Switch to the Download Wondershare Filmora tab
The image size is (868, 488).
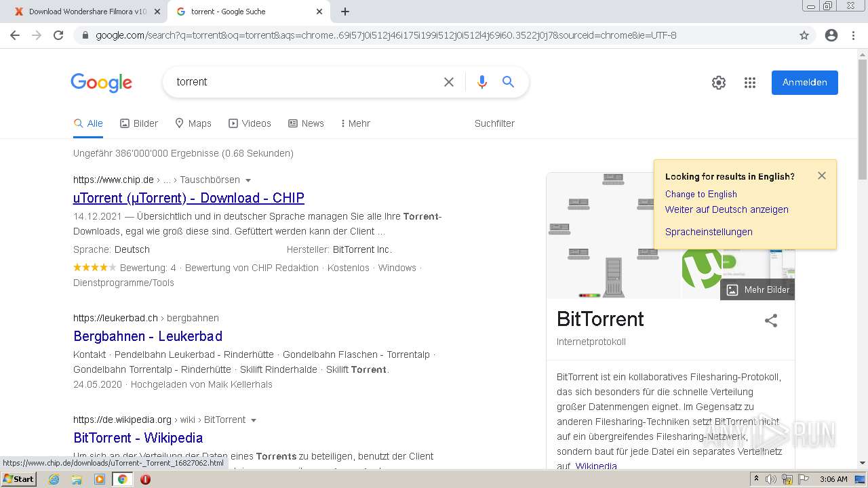coord(87,12)
